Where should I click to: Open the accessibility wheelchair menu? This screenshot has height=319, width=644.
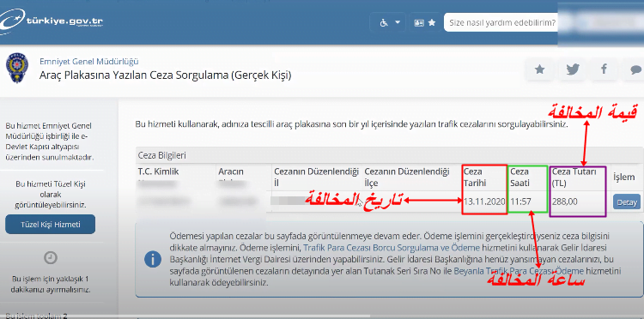(x=384, y=23)
